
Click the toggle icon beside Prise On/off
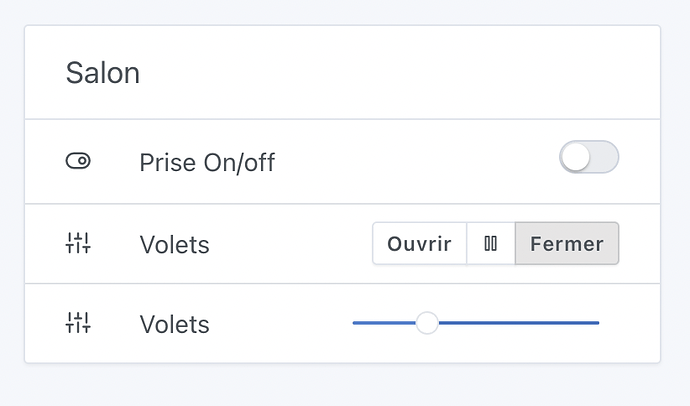(78, 161)
